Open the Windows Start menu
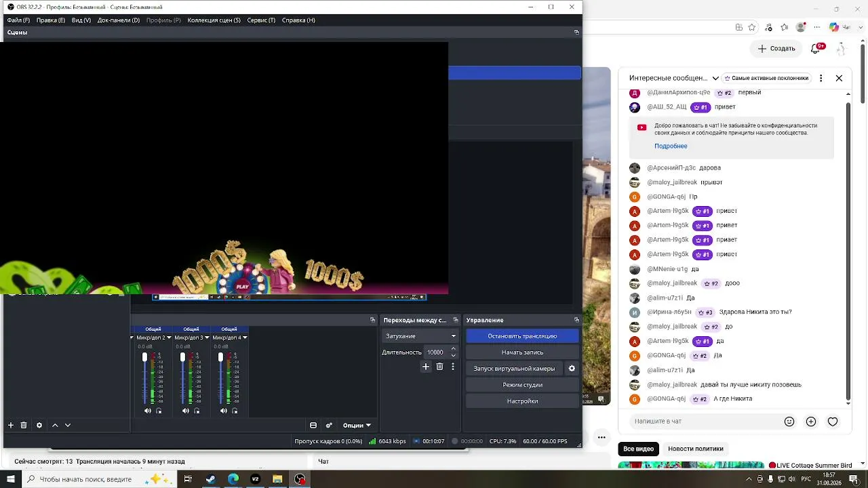Viewport: 868px width, 488px height. coord(11,479)
